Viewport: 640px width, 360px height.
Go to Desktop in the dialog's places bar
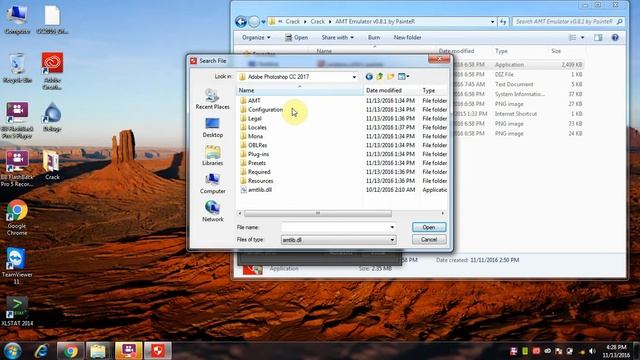(212, 127)
